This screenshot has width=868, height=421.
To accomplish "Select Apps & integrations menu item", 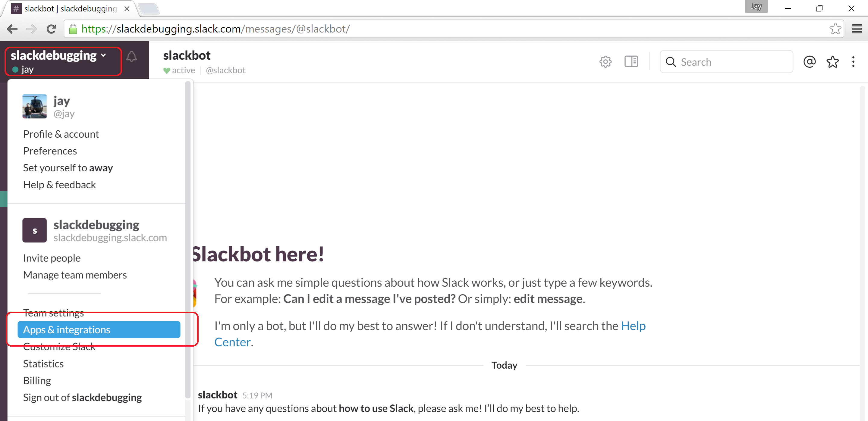I will pyautogui.click(x=99, y=329).
